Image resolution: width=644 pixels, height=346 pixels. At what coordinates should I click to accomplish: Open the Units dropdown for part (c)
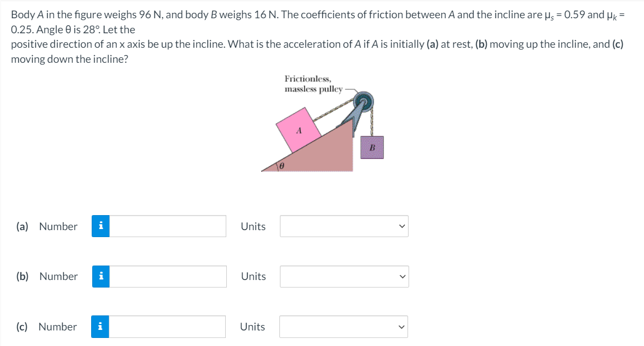coord(343,326)
